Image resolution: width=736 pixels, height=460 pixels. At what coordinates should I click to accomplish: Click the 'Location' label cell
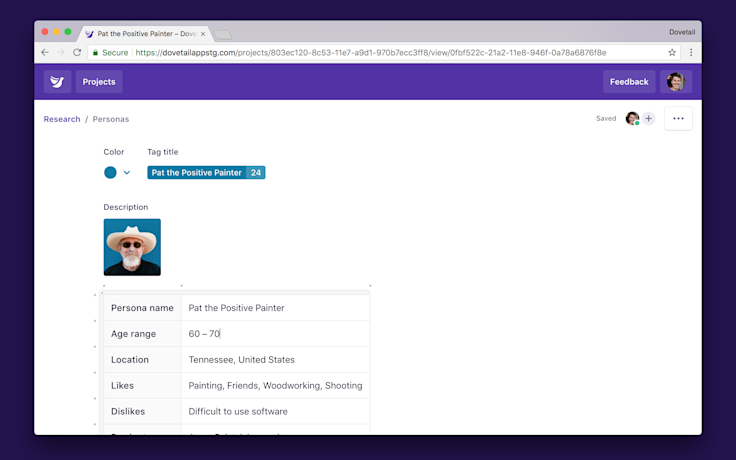(142, 360)
